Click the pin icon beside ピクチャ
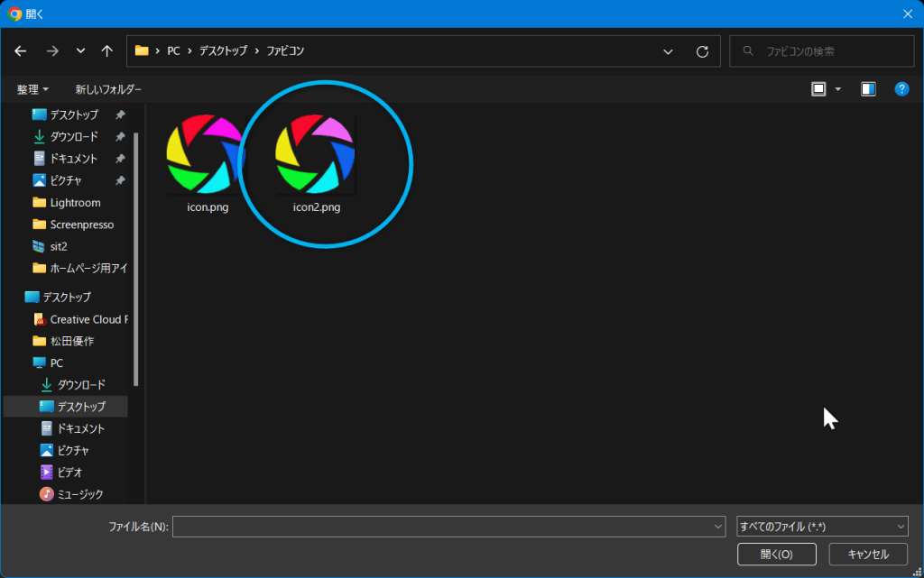924x578 pixels. coord(120,180)
